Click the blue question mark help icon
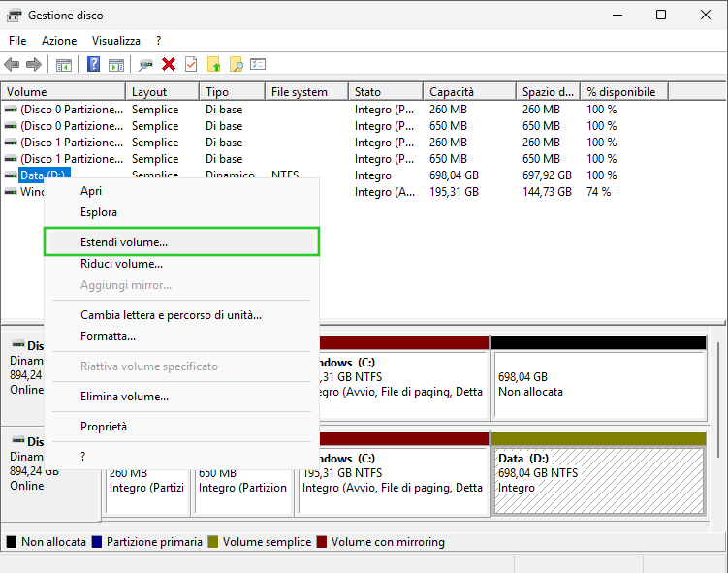This screenshot has height=573, width=728. pyautogui.click(x=94, y=64)
